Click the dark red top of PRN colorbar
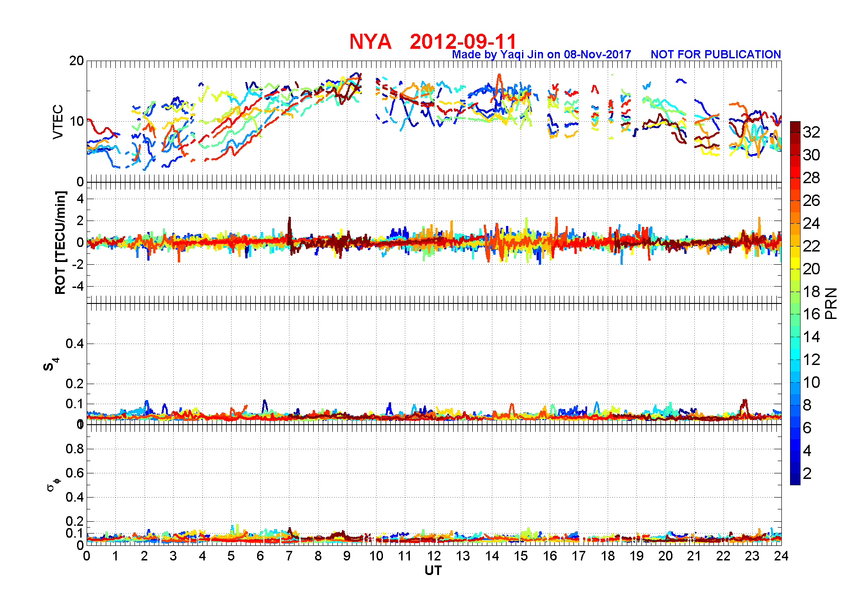868x606 pixels. (x=795, y=127)
